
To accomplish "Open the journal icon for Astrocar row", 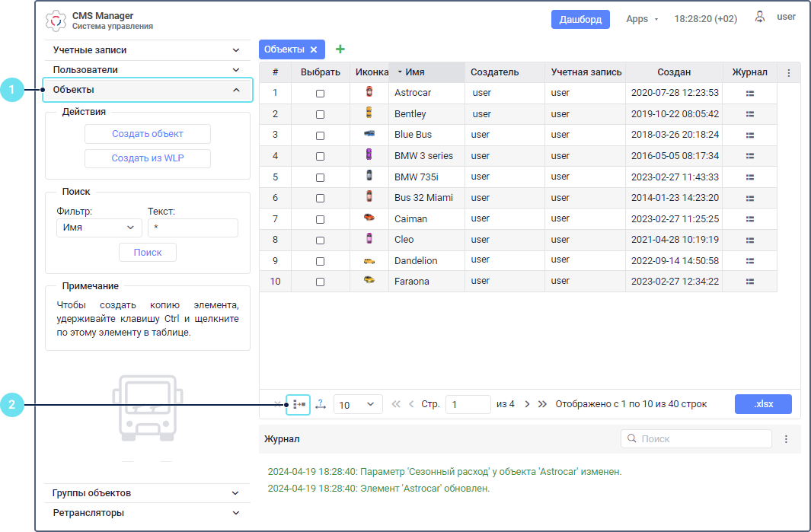I will click(x=750, y=93).
